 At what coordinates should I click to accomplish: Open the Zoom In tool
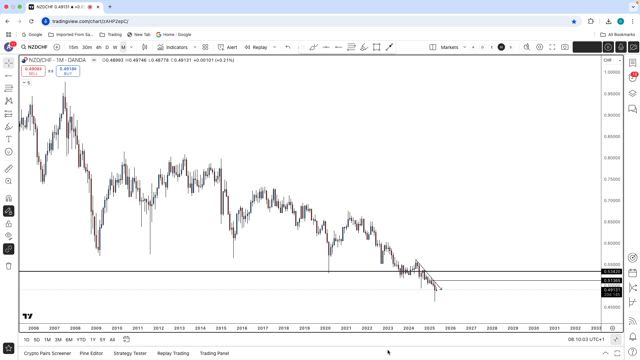(9, 181)
